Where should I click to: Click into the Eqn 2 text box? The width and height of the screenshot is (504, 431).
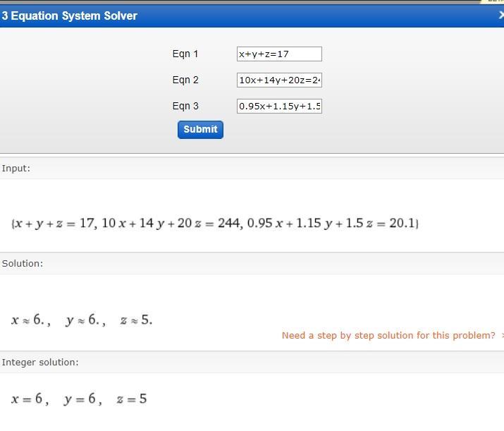click(x=279, y=80)
